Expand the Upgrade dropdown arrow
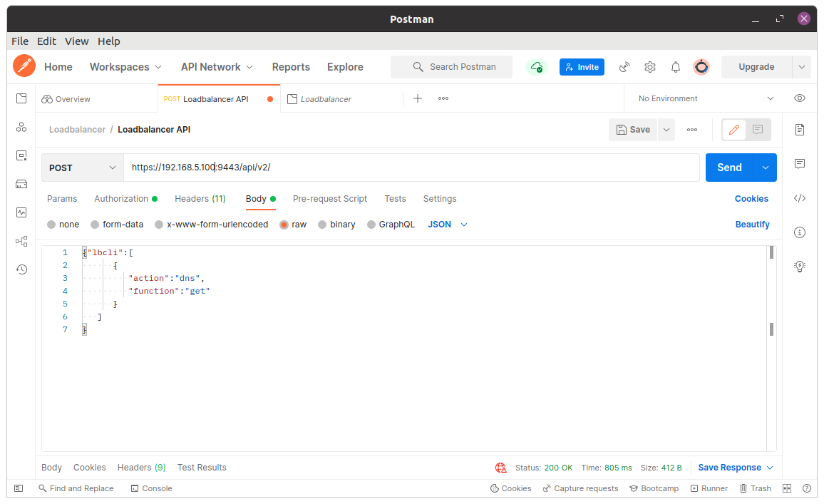824x504 pixels. point(801,67)
